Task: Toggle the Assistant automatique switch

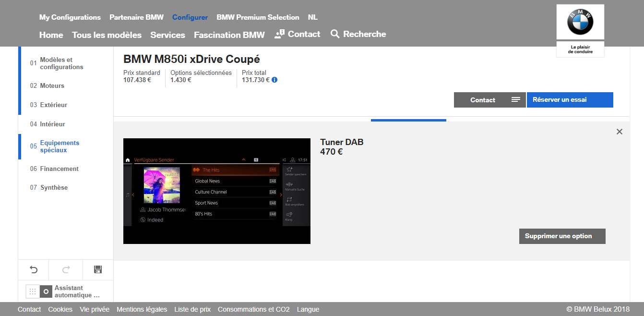Action: (x=46, y=292)
